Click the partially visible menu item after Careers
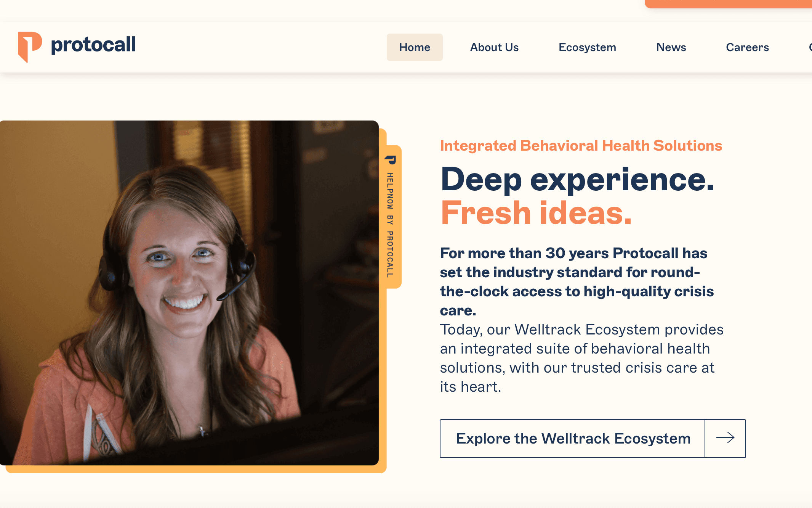Screen dimensions: 812x508 pos(810,47)
